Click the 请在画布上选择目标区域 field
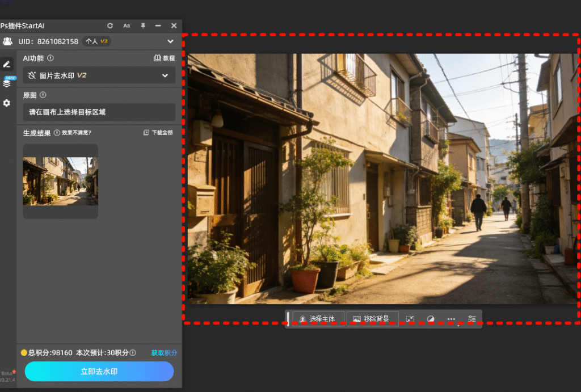Viewport: 581px width, 392px height. [99, 112]
